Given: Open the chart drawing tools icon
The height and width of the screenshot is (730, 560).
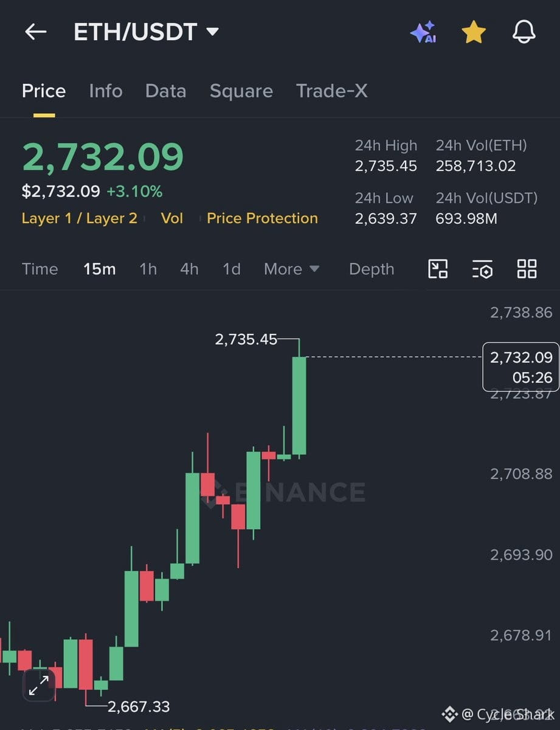Looking at the screenshot, I should pos(438,269).
